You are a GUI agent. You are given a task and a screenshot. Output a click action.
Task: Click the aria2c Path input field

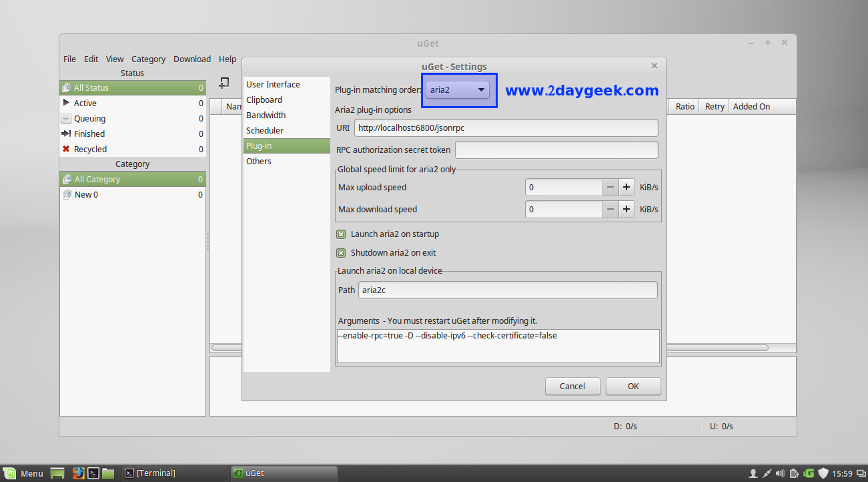(508, 290)
